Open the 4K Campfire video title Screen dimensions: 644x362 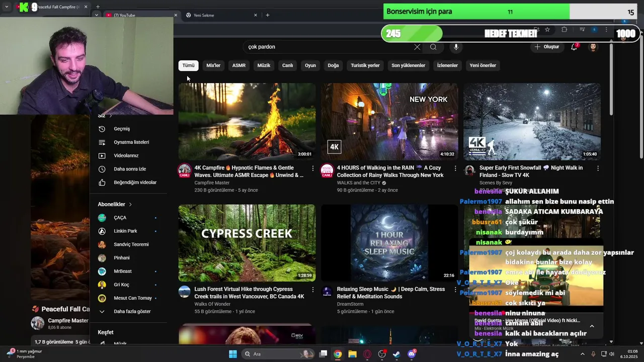coord(249,171)
